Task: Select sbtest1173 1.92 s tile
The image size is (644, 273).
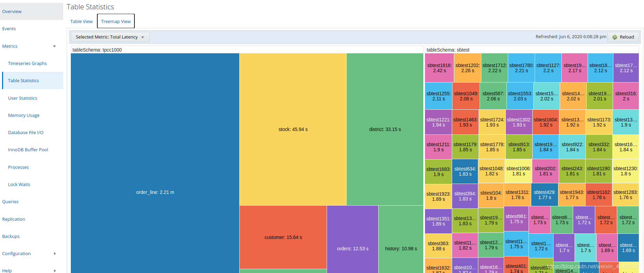Action: 599,122
